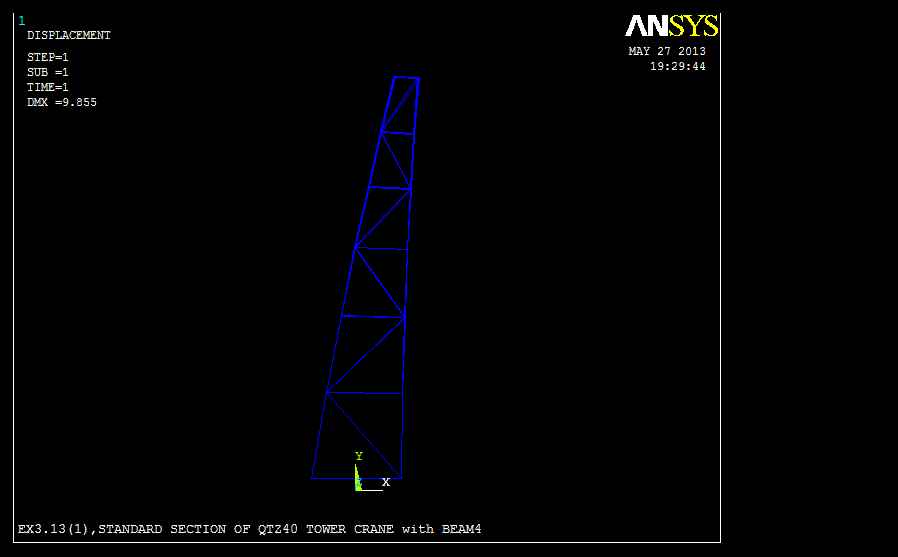This screenshot has width=898, height=557.
Task: Click the XYZ coordinate triad at origin
Action: (371, 473)
